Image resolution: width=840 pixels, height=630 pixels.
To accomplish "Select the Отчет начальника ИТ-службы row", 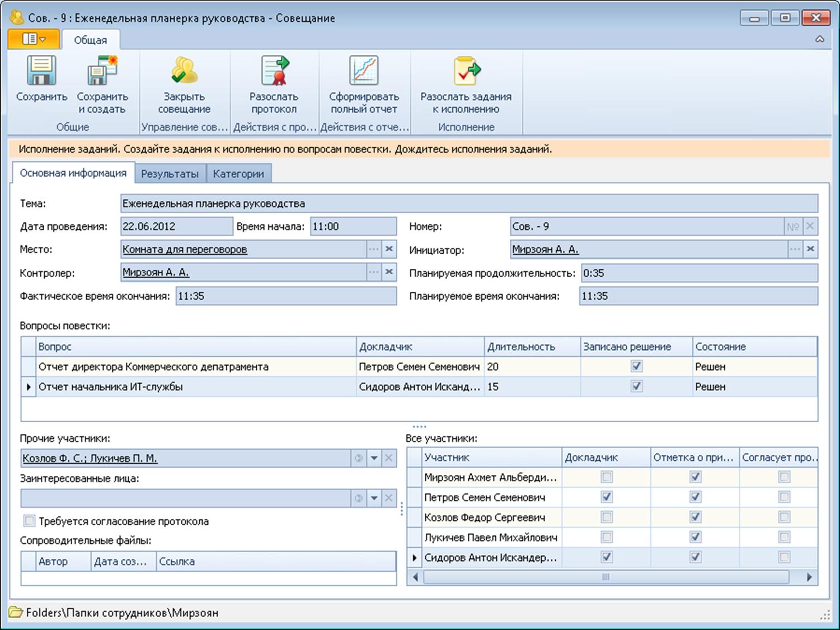I will pyautogui.click(x=419, y=387).
